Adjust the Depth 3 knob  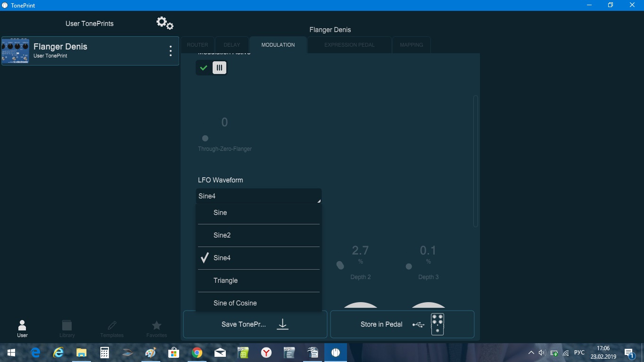[409, 266]
